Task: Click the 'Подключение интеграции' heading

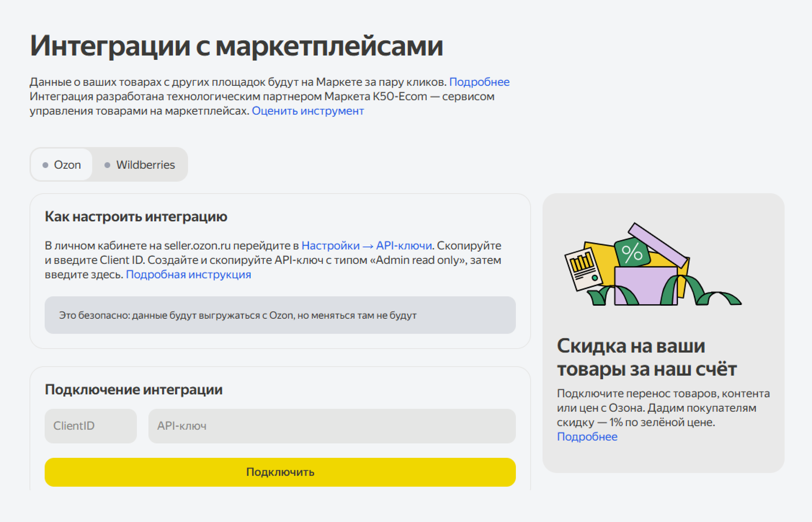Action: pos(134,390)
